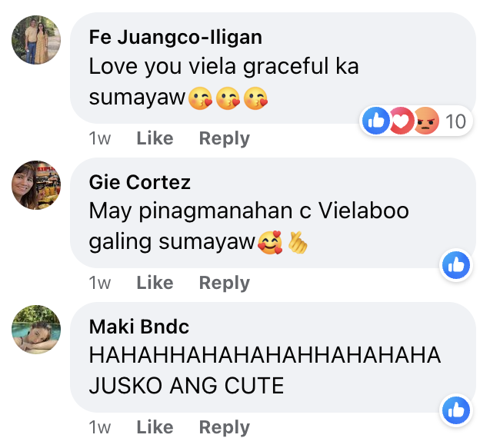The height and width of the screenshot is (448, 500).
Task: Open Gie Cortez's profile picture
Action: (x=36, y=185)
